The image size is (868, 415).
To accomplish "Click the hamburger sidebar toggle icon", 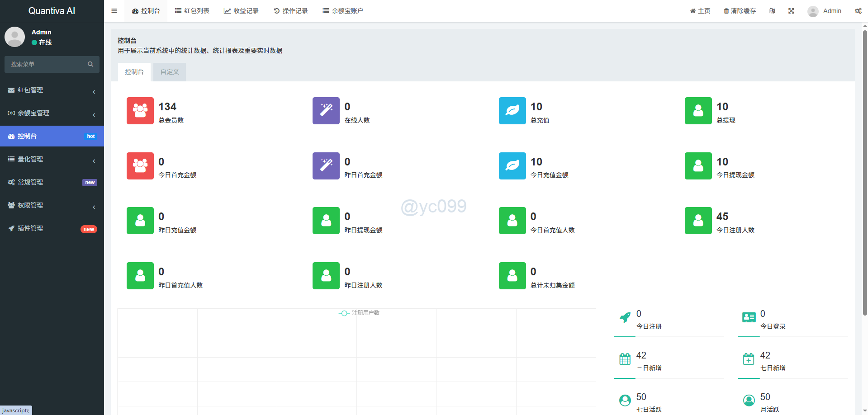I will [x=114, y=11].
